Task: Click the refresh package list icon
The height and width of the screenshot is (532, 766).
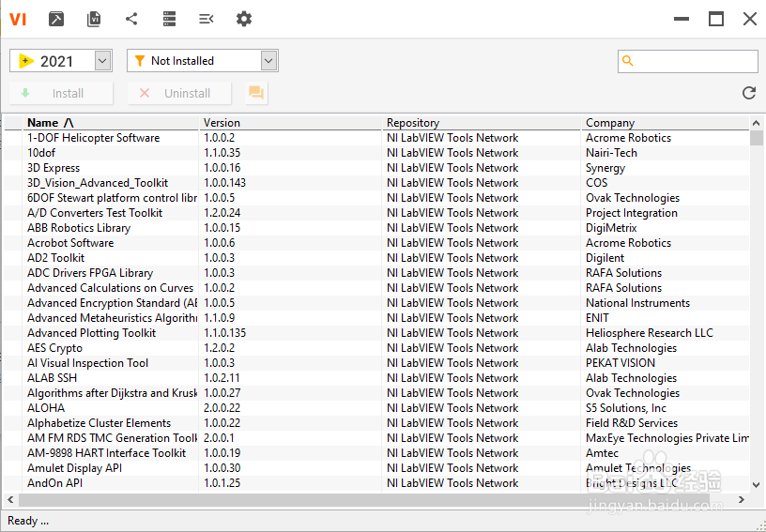Action: pos(749,93)
